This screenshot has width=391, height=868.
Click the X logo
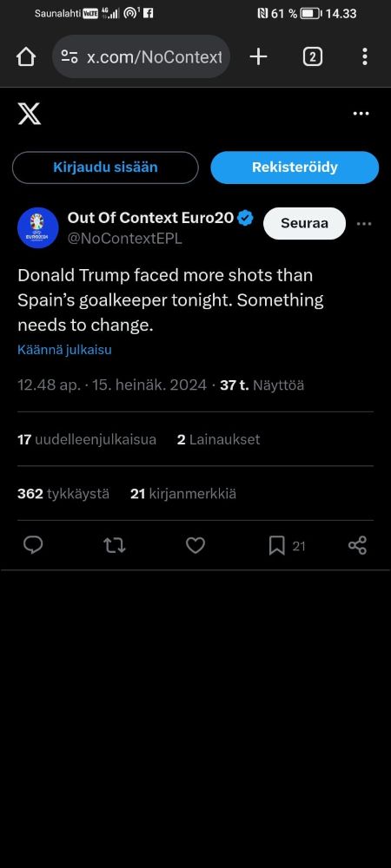point(29,114)
